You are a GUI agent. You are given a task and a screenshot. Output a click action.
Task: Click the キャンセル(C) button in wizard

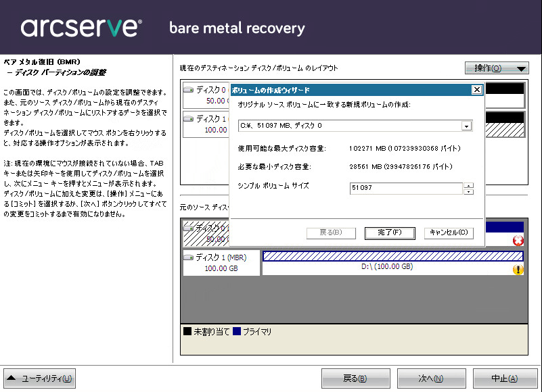[449, 232]
